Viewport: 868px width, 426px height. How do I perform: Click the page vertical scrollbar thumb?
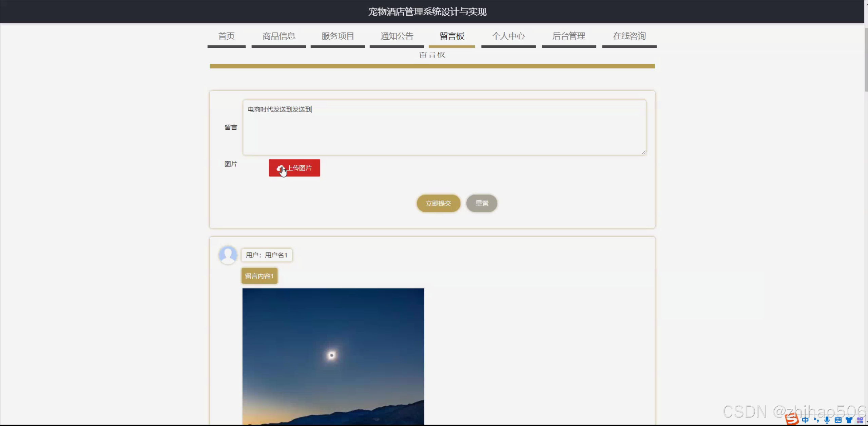(x=866, y=59)
